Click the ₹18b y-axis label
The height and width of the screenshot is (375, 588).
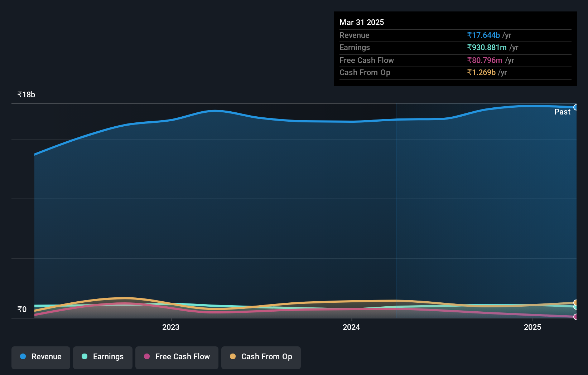26,95
